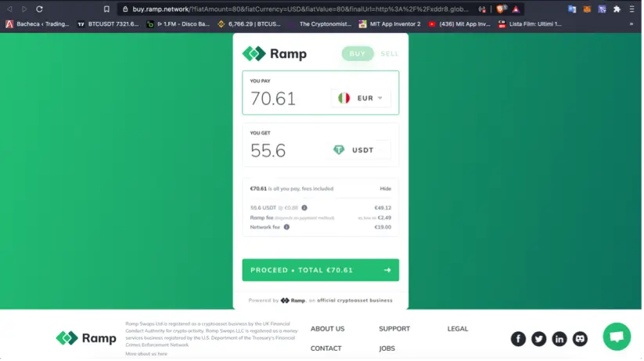Open the 1.FM Disco bookmark
644x361 pixels.
point(178,24)
